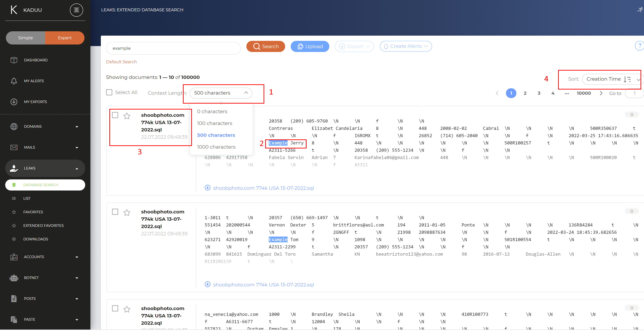Click the blue Upload button
Viewport: 644px width, 332px height.
[310, 46]
